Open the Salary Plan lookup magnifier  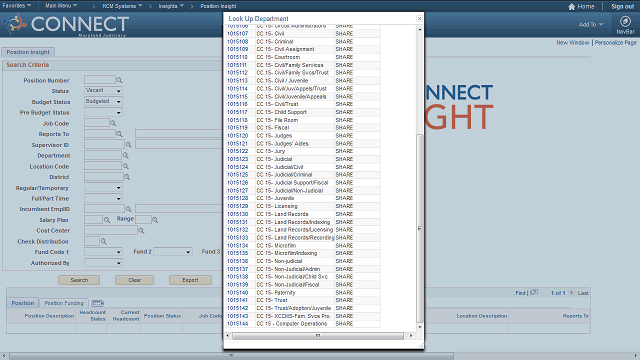107,220
